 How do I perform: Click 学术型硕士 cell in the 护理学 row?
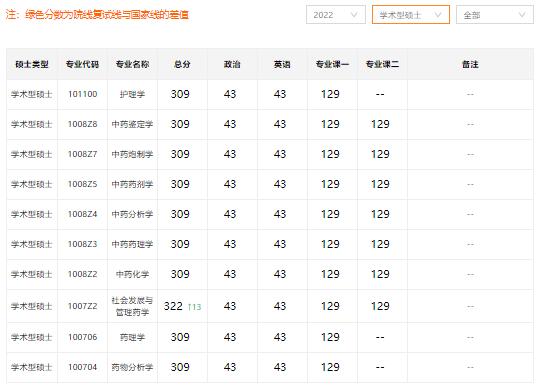coord(32,94)
